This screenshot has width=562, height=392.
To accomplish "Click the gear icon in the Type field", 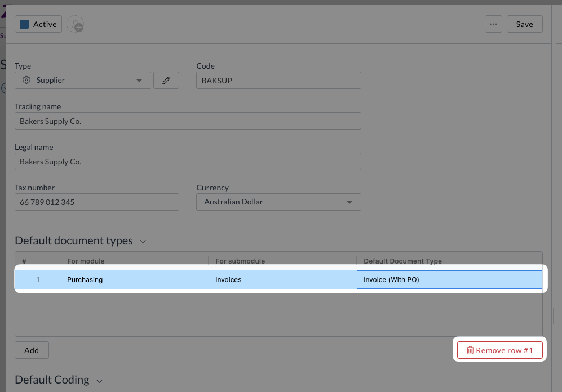I will pos(26,81).
